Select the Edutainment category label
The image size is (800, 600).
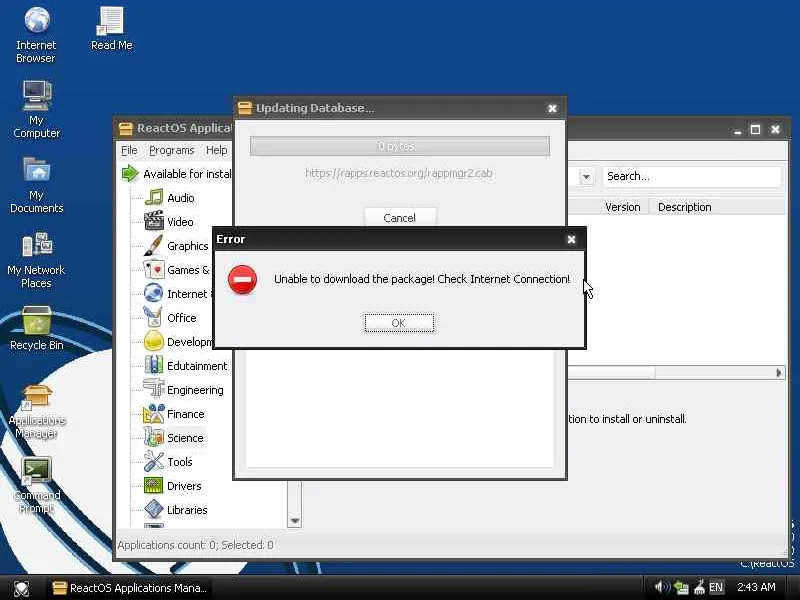[197, 366]
